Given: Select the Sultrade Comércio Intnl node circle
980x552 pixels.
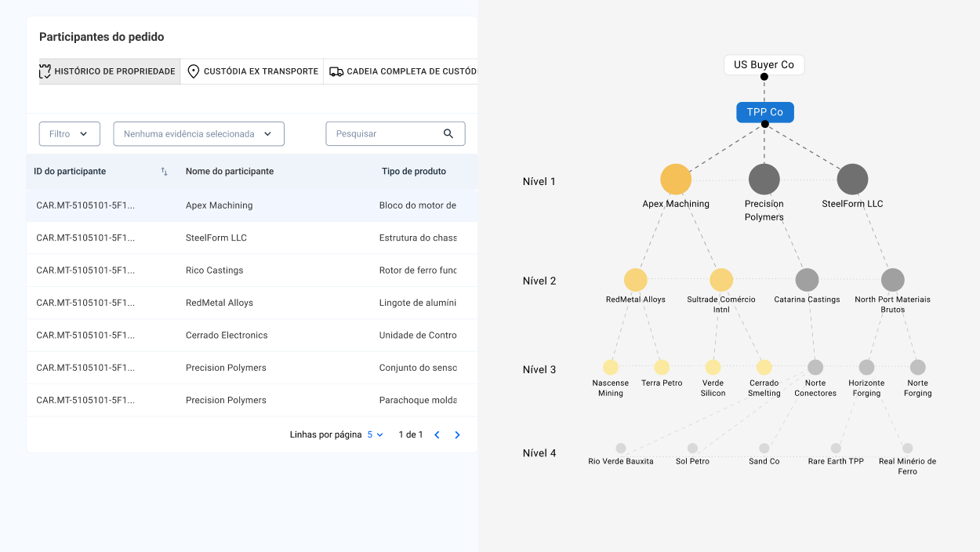Looking at the screenshot, I should tap(721, 280).
